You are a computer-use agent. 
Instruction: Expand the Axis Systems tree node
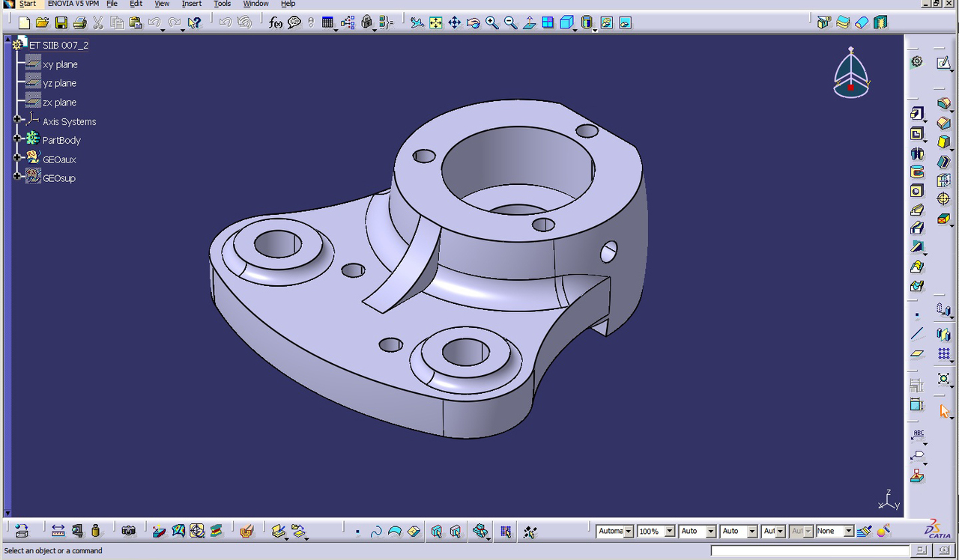[17, 120]
